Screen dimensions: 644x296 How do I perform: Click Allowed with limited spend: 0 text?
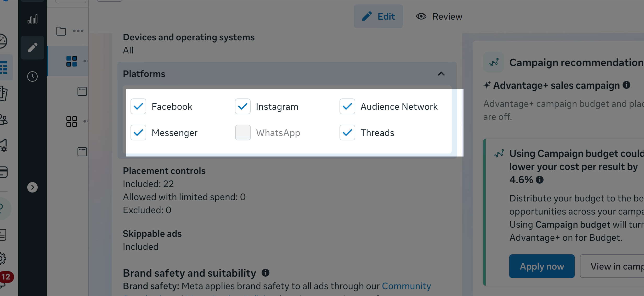(x=184, y=197)
